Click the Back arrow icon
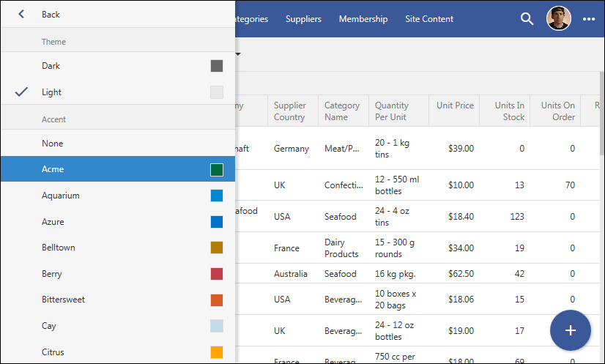This screenshot has width=605, height=364. click(21, 15)
